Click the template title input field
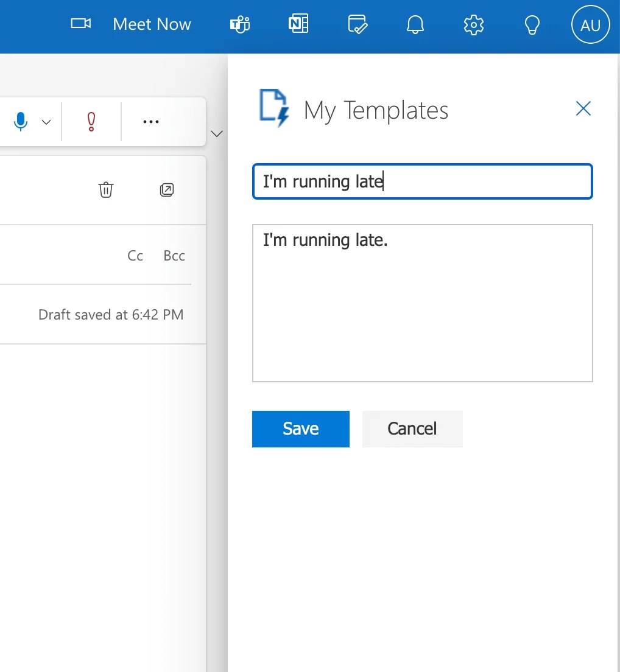 pyautogui.click(x=422, y=181)
